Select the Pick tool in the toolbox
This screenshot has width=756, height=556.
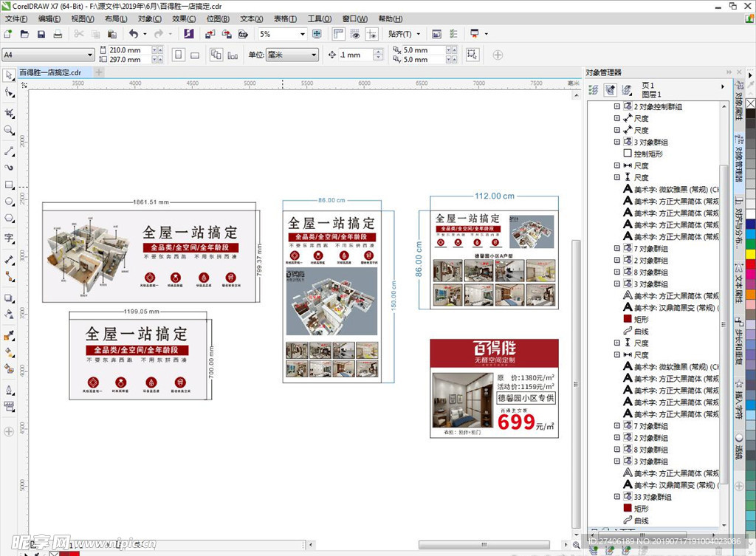pos(9,75)
